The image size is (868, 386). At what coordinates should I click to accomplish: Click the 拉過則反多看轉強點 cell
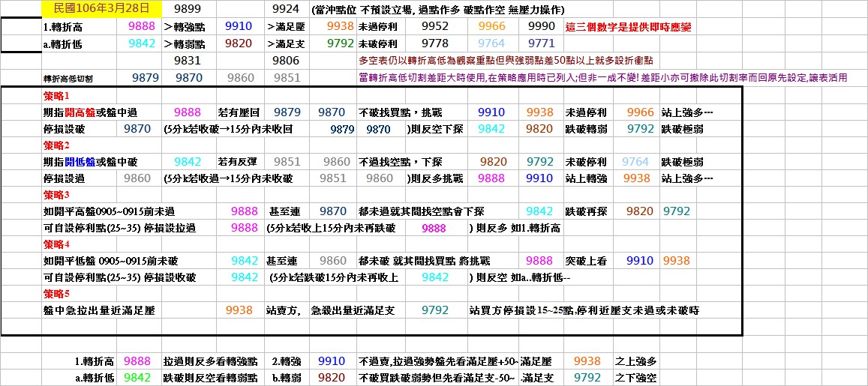(210, 362)
